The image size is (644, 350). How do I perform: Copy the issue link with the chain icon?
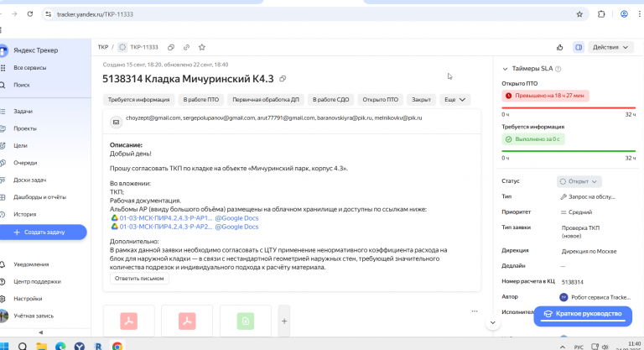coord(186,47)
